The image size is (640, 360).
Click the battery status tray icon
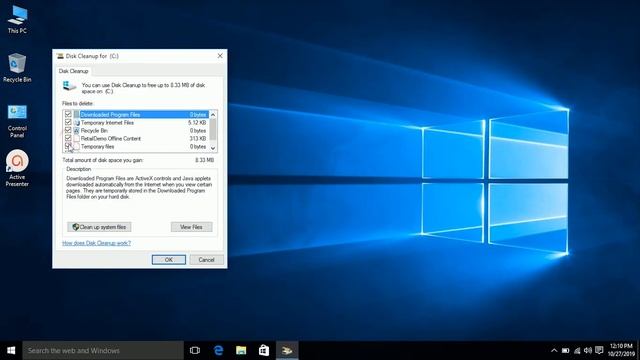coord(565,351)
